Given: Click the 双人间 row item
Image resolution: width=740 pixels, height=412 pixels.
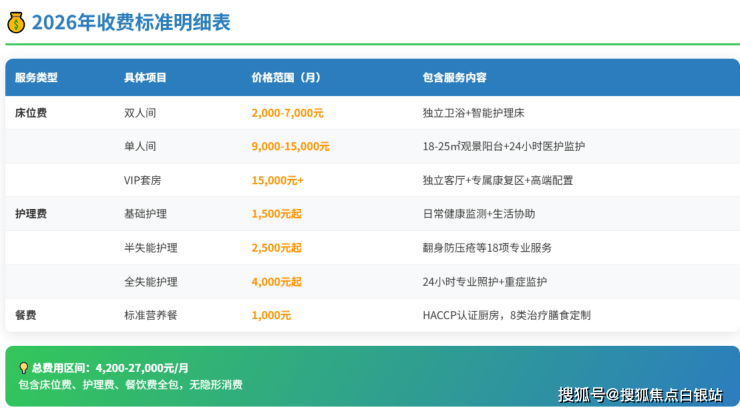Looking at the screenshot, I should pos(140,112).
